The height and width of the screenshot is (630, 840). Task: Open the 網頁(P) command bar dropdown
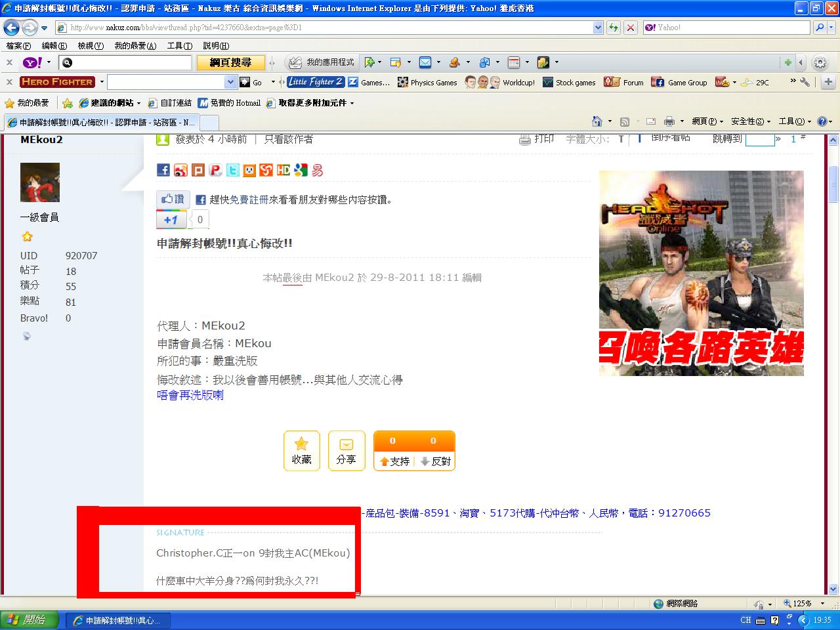point(707,121)
